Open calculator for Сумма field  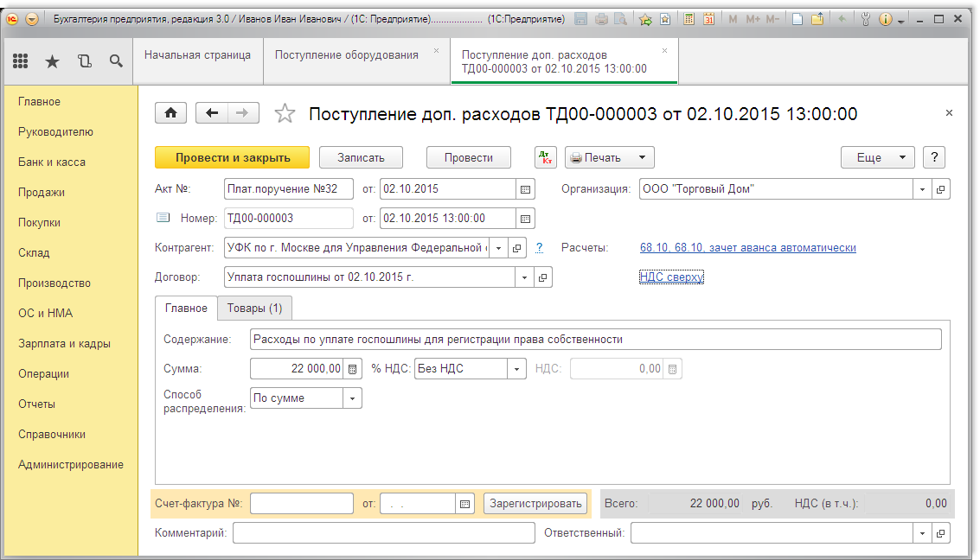click(x=352, y=369)
